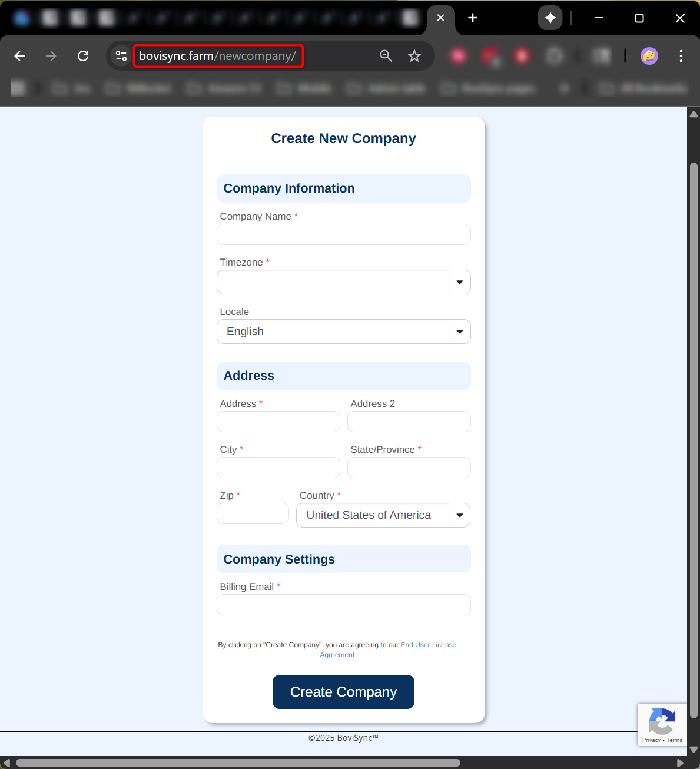Expand the Timezone dropdown
700x769 pixels.
click(459, 282)
